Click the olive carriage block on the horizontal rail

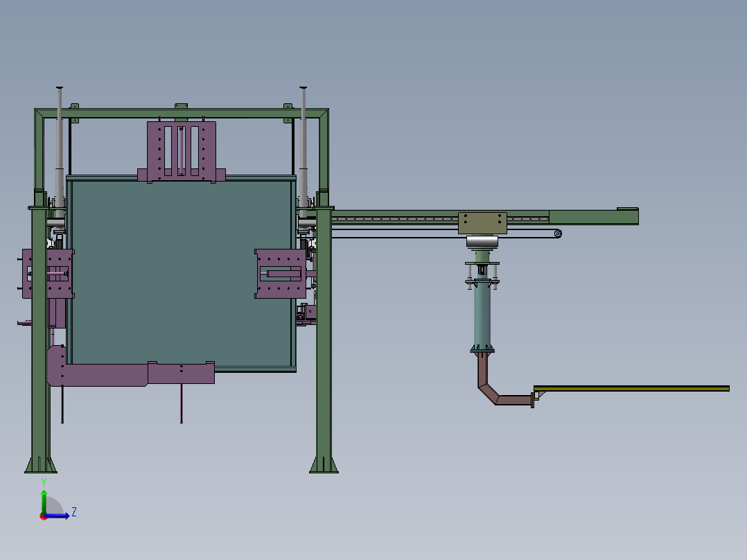coord(482,223)
